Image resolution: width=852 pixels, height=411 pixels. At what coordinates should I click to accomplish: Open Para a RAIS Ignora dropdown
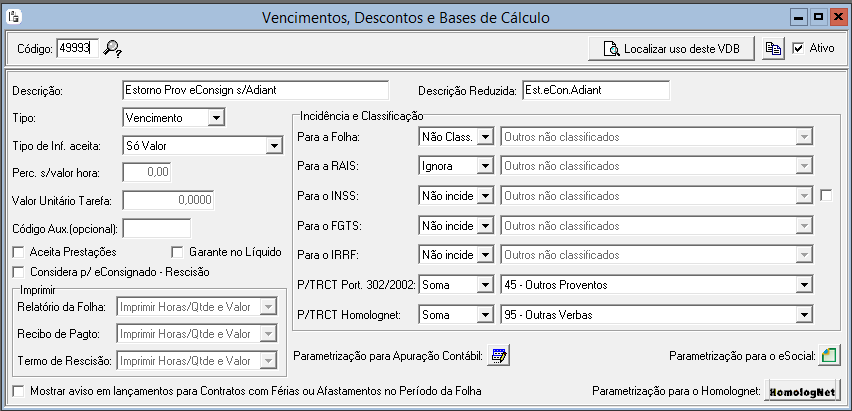(x=484, y=166)
